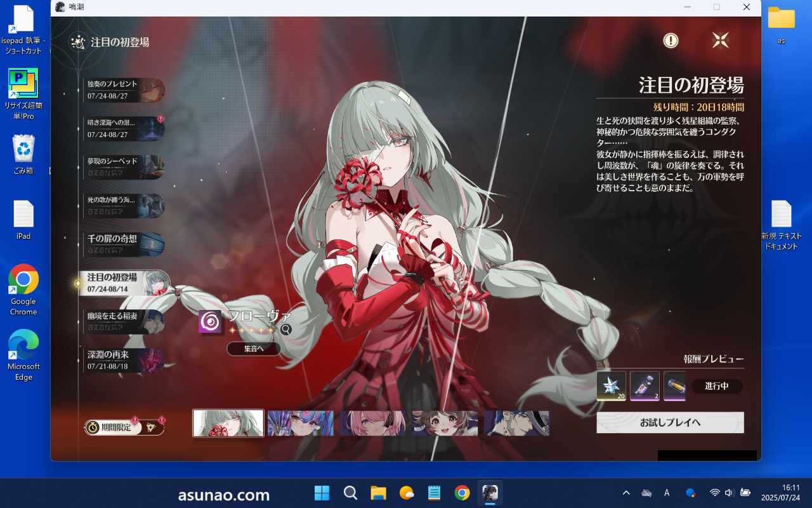Click the yellow capsule reward item
The height and width of the screenshot is (508, 812).
pyautogui.click(x=674, y=386)
